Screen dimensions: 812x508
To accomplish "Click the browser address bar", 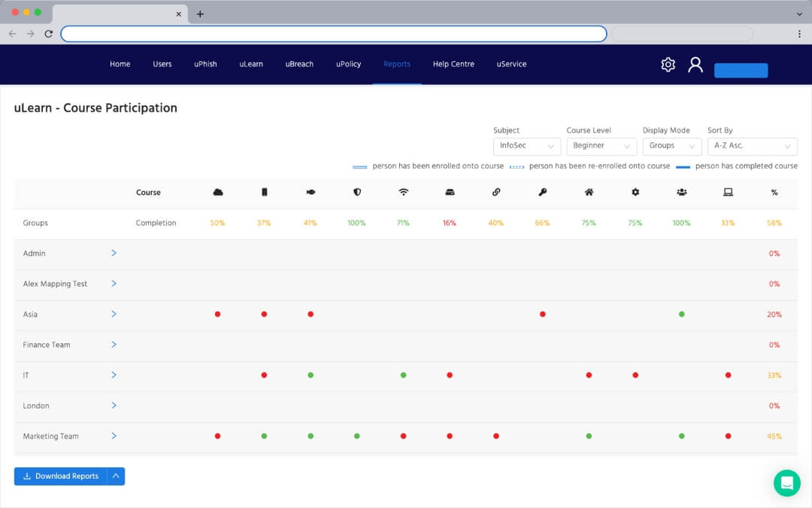I will tap(333, 34).
